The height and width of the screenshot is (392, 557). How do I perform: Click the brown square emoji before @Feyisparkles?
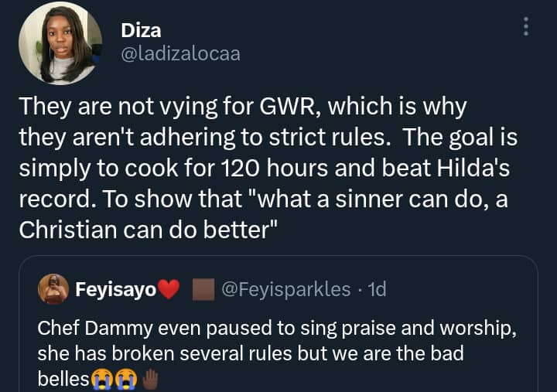click(x=202, y=290)
